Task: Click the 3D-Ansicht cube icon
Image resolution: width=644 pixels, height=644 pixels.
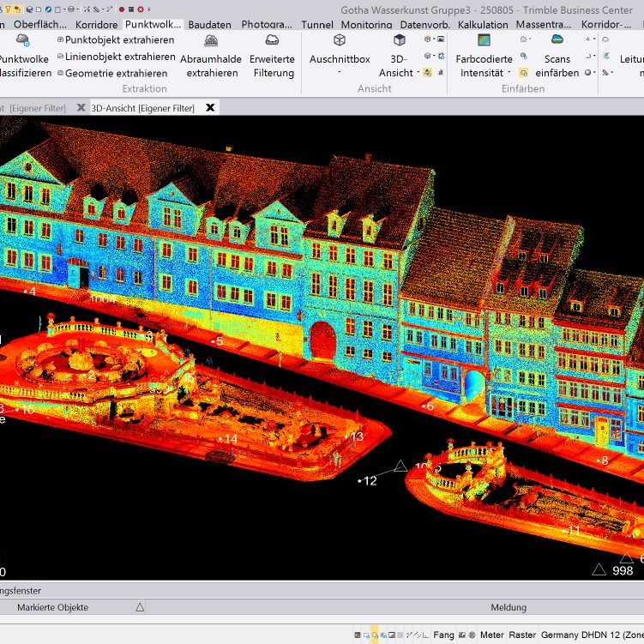Action: pos(400,39)
